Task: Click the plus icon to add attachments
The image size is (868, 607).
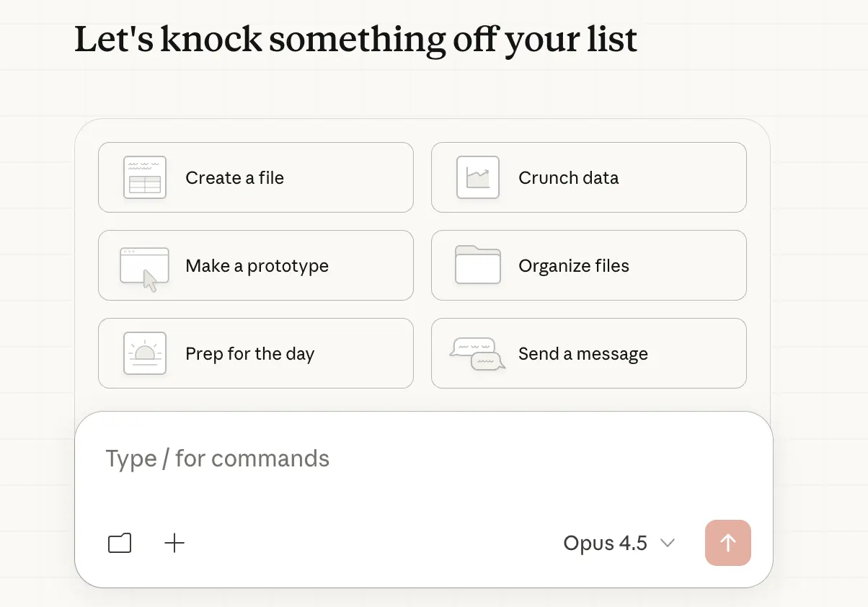Action: [x=174, y=543]
